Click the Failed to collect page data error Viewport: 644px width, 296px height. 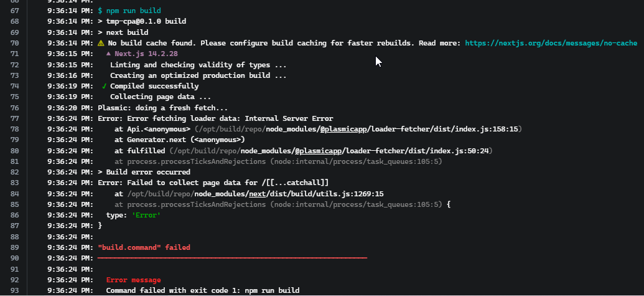pos(213,183)
